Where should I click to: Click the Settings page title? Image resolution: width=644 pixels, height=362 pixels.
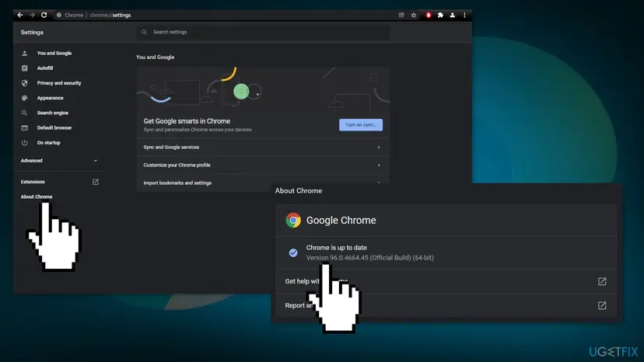coord(32,33)
